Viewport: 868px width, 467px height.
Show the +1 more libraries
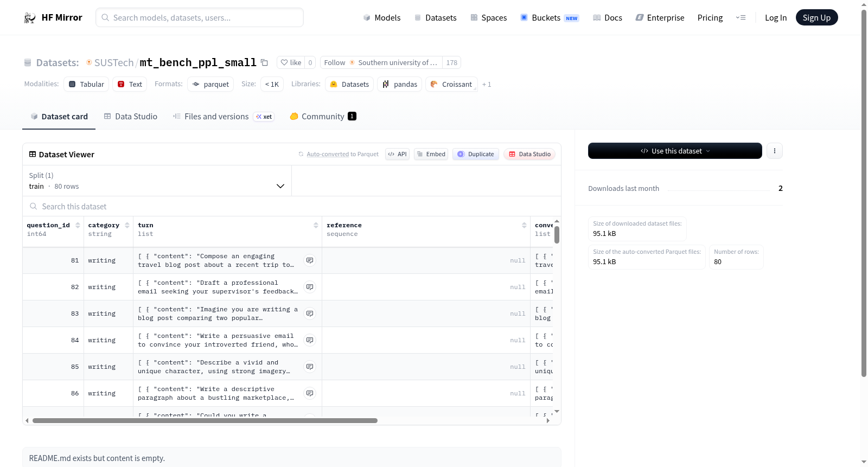click(x=487, y=84)
